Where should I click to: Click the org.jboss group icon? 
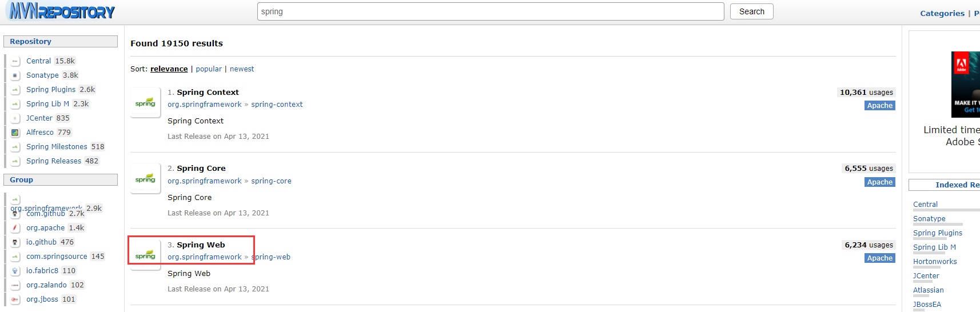tap(15, 299)
